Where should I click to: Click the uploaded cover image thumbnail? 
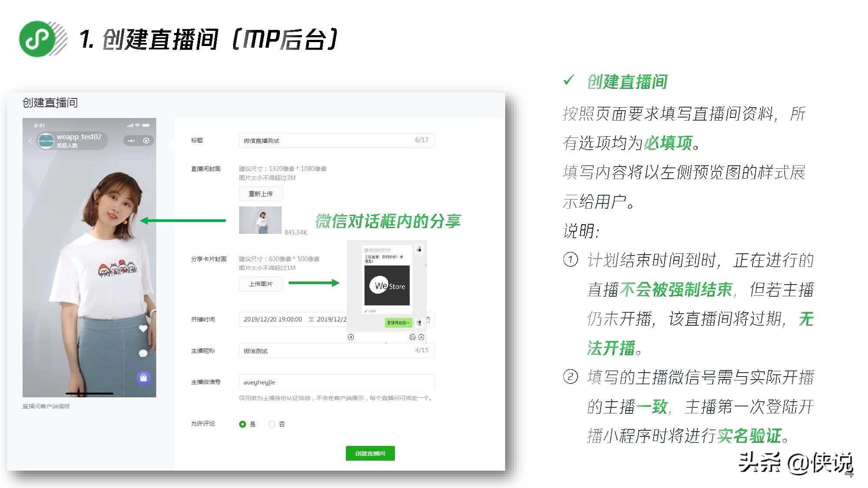tap(260, 220)
